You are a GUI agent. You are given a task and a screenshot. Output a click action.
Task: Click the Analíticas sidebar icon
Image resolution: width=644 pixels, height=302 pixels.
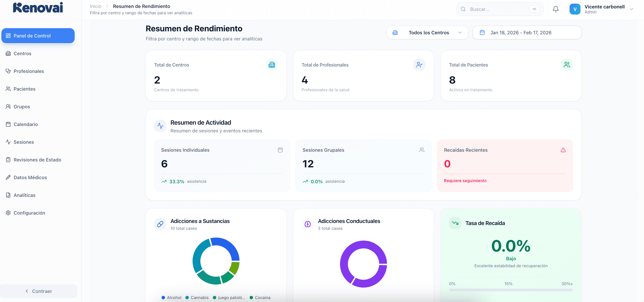[8, 195]
